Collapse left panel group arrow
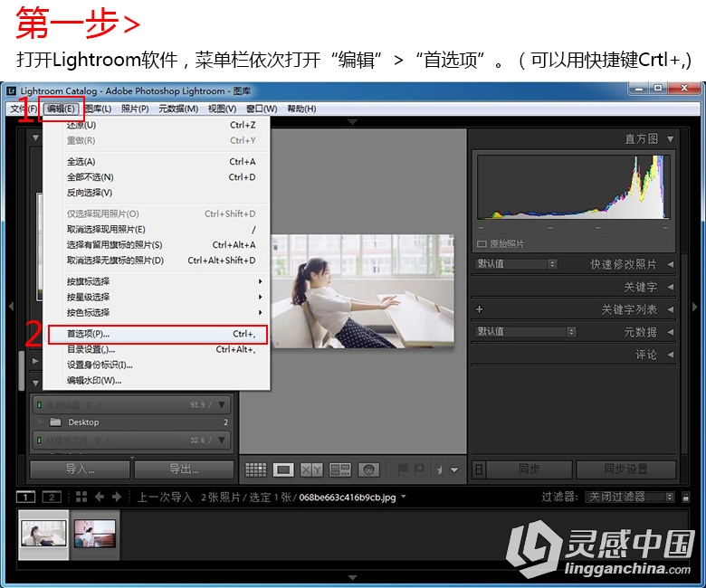 [11, 307]
